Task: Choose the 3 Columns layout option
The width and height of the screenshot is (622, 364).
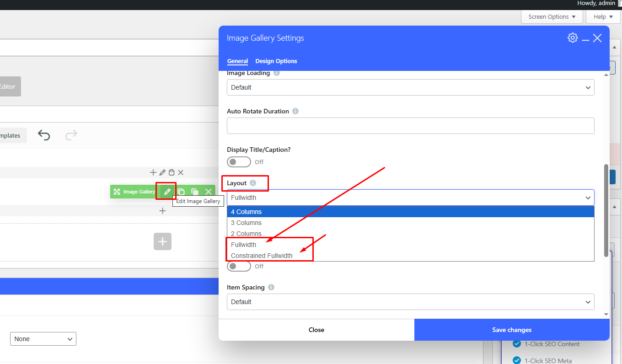Action: [246, 223]
